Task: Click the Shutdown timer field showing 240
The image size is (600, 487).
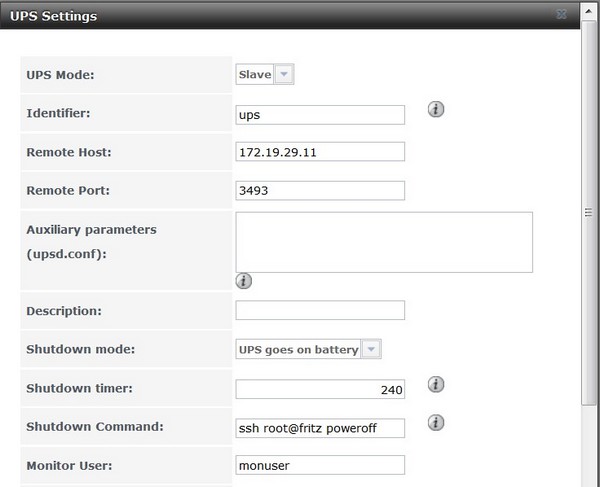Action: 320,389
